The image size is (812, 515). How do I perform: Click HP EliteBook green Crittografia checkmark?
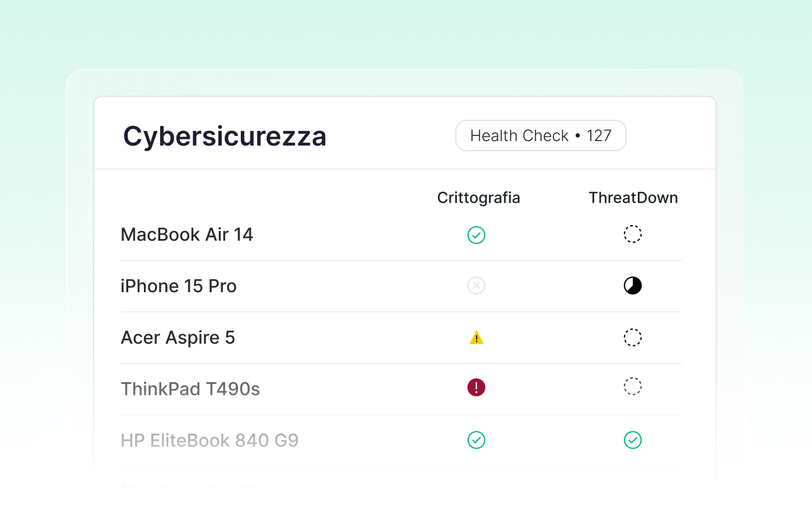tap(476, 441)
